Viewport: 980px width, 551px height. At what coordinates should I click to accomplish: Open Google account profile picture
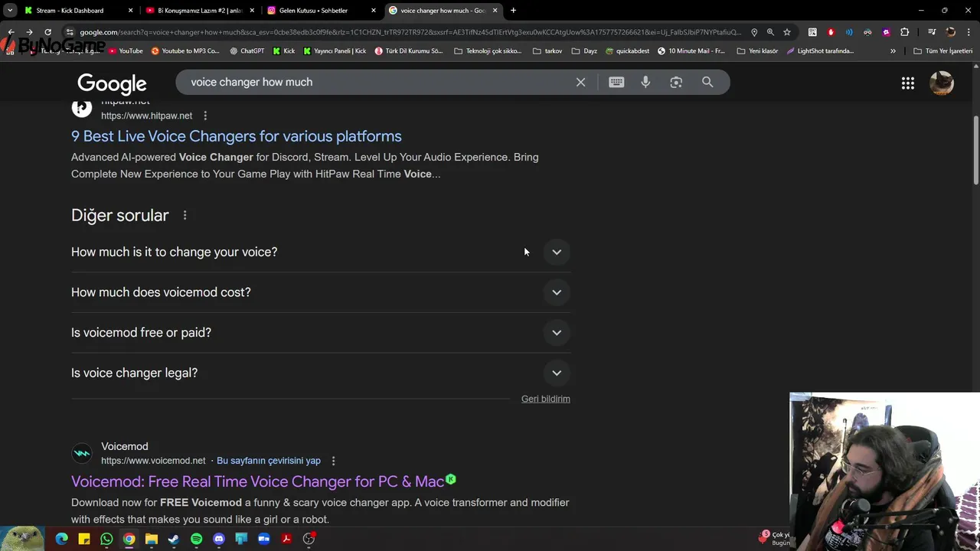(942, 83)
